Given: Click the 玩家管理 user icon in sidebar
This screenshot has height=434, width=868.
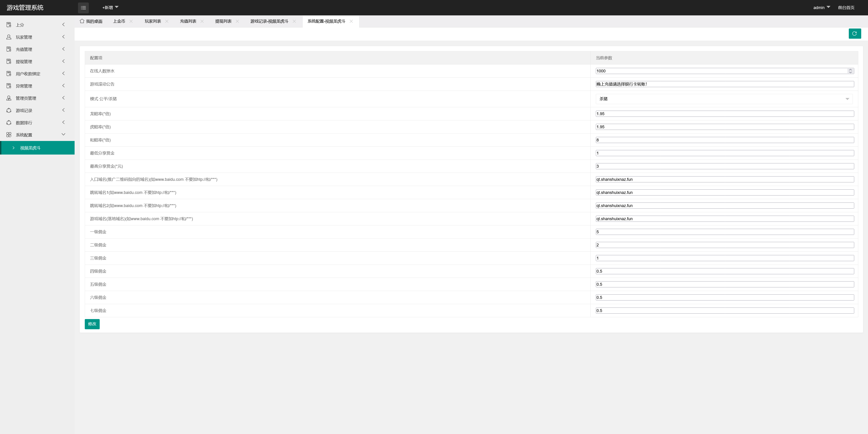Looking at the screenshot, I should (9, 37).
